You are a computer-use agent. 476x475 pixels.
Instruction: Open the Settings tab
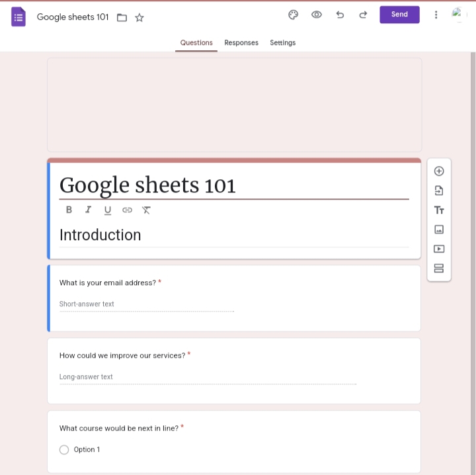283,43
